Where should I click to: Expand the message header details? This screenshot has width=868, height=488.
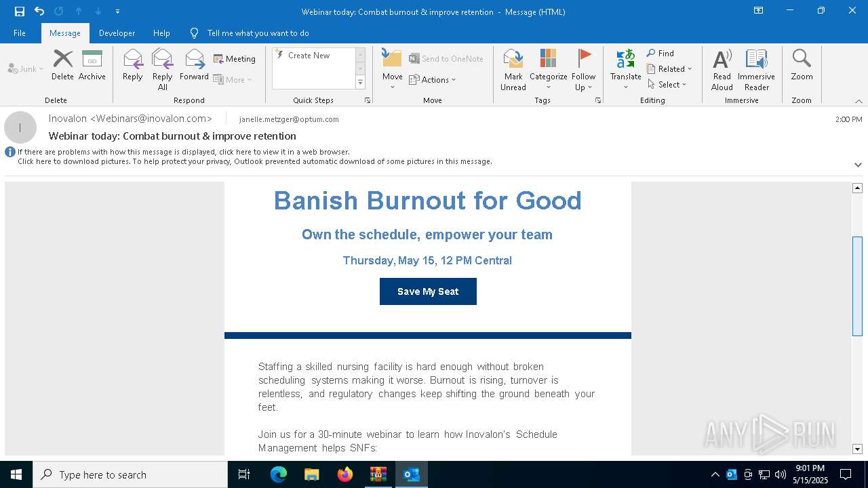point(858,165)
